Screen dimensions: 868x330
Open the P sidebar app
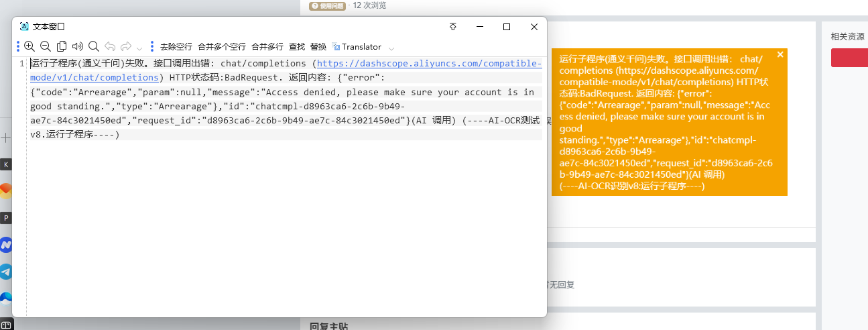pyautogui.click(x=6, y=218)
